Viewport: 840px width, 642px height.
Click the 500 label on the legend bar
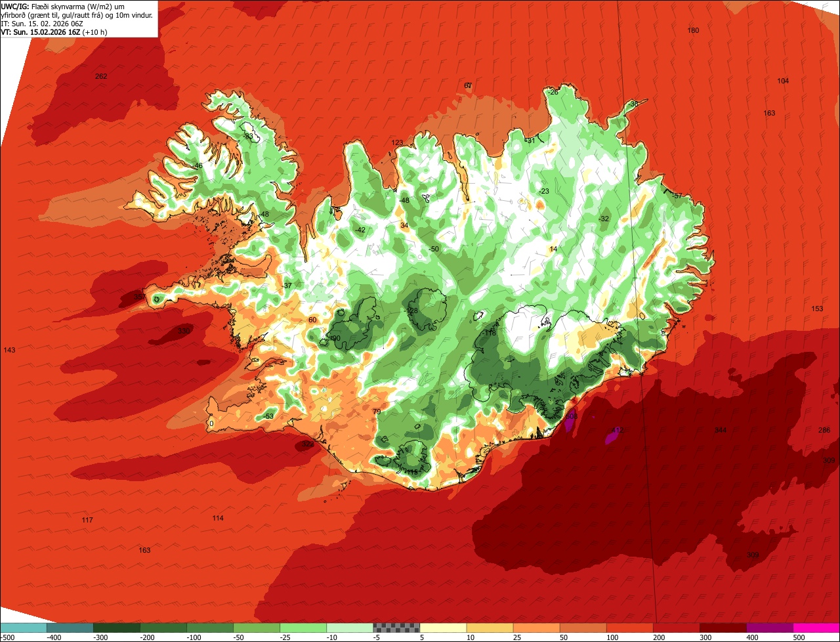(x=799, y=637)
